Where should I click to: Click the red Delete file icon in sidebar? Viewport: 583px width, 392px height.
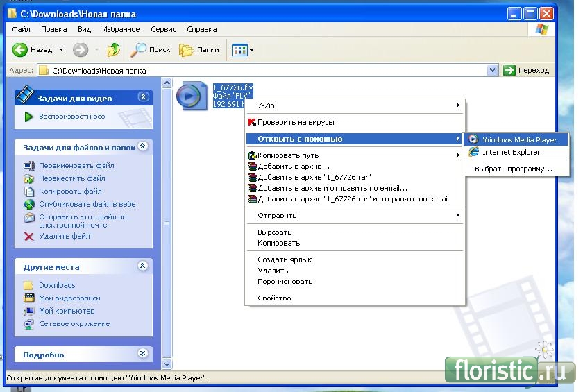[x=29, y=236]
